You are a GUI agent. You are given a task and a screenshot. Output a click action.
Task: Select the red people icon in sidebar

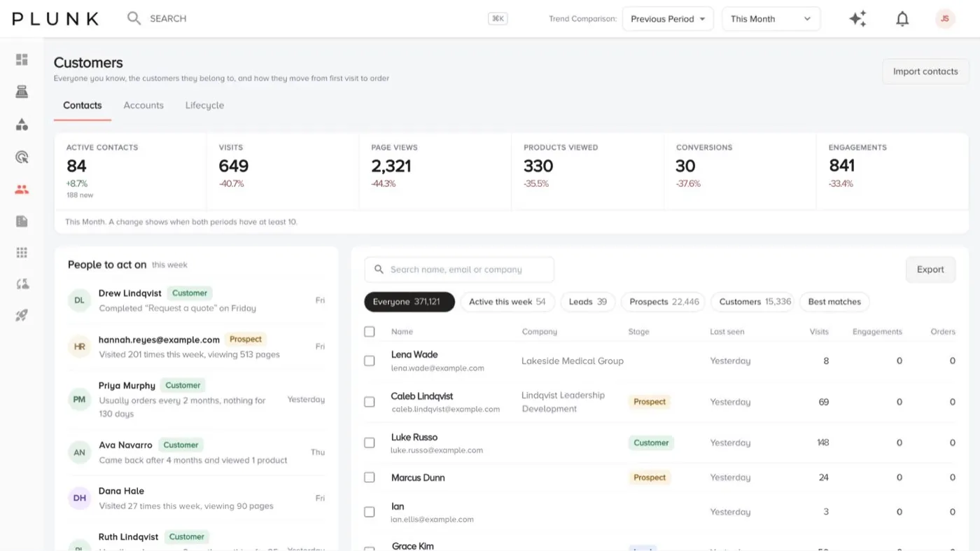[x=22, y=189]
